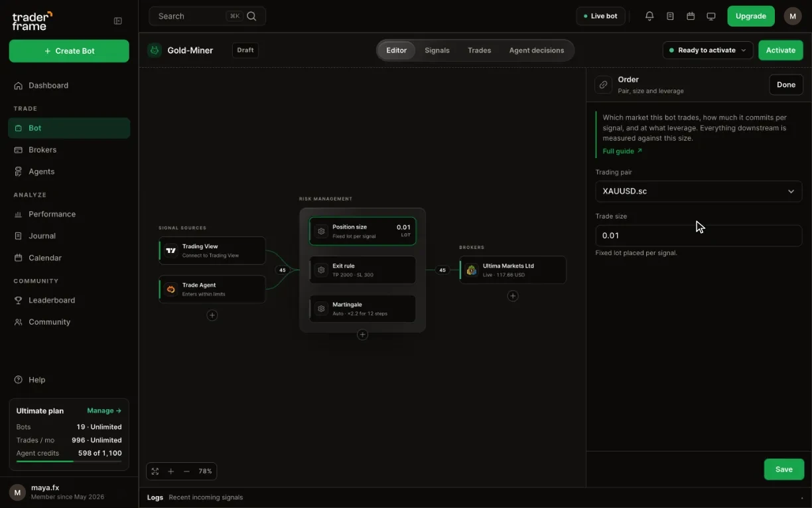The height and width of the screenshot is (508, 812).
Task: Select the Trading View signal source node
Action: (x=212, y=250)
